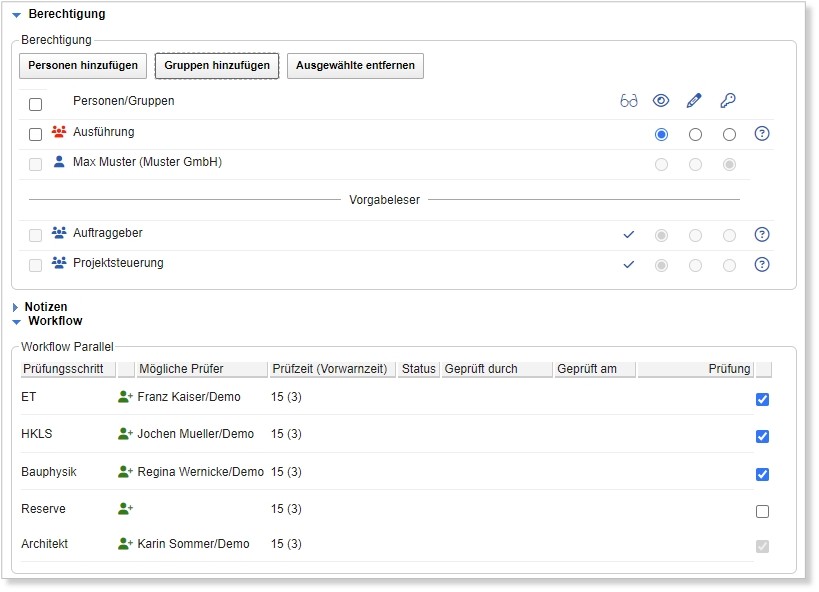819x592 pixels.
Task: Uncheck the HKLS workflow step checkbox
Action: [x=762, y=436]
